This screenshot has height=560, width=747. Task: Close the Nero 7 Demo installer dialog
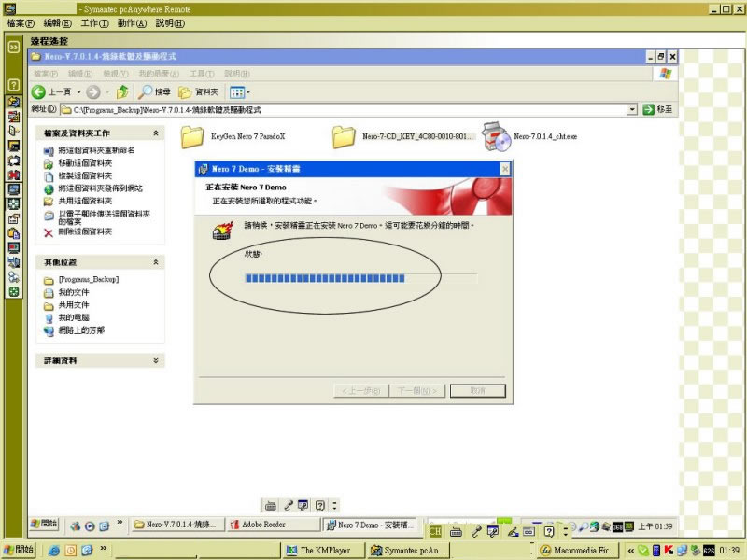(505, 169)
